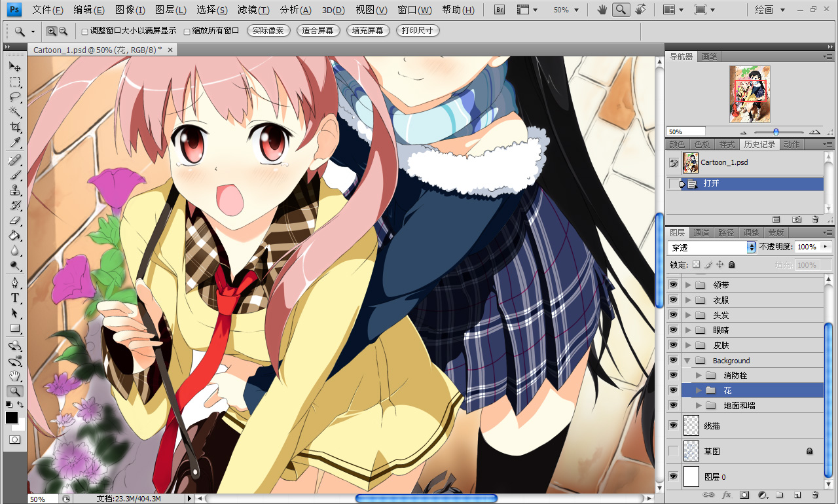Select the Lasso tool
838x504 pixels.
pos(14,97)
